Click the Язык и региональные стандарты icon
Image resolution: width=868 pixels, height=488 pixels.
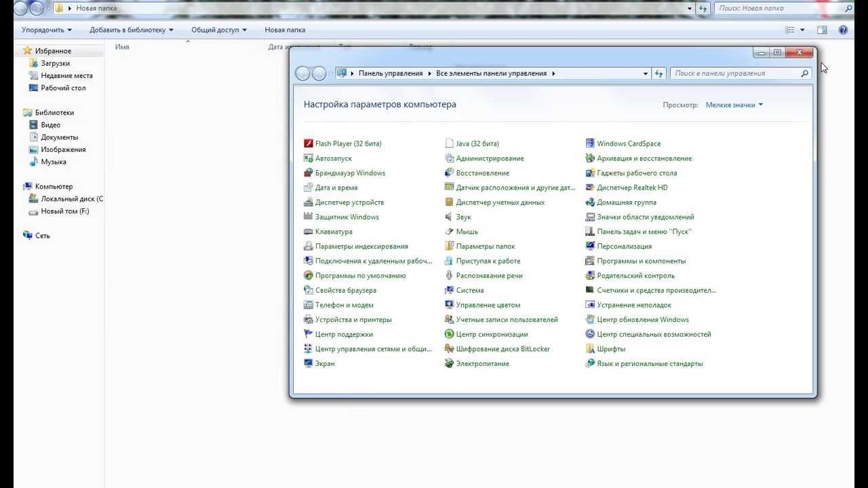coord(591,364)
